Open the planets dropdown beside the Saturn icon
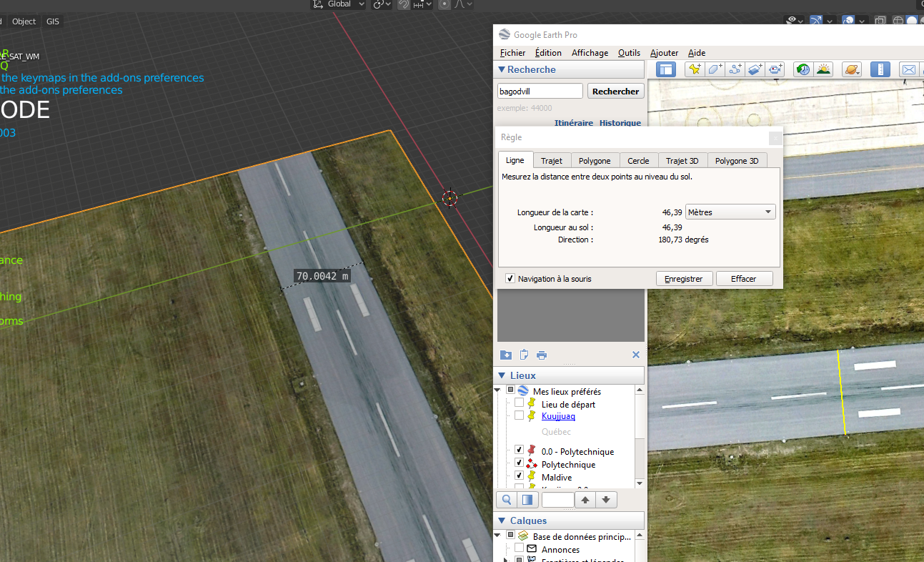The image size is (924, 562). 858,72
